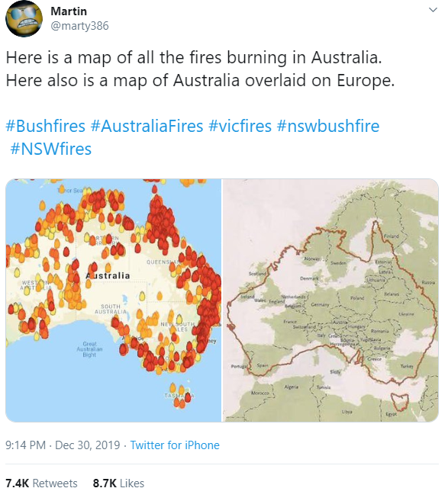Show the 7.4K Retweets list
Viewport: 448px width, 501px height.
tap(41, 483)
